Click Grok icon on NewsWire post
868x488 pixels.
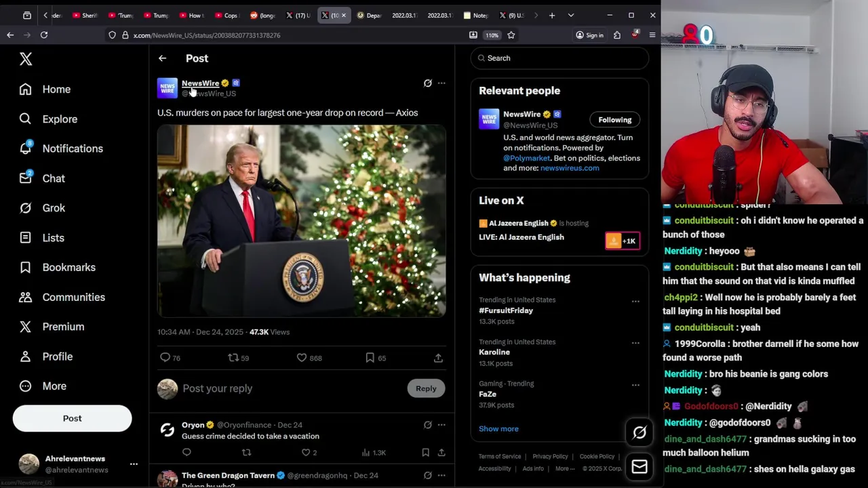click(427, 83)
